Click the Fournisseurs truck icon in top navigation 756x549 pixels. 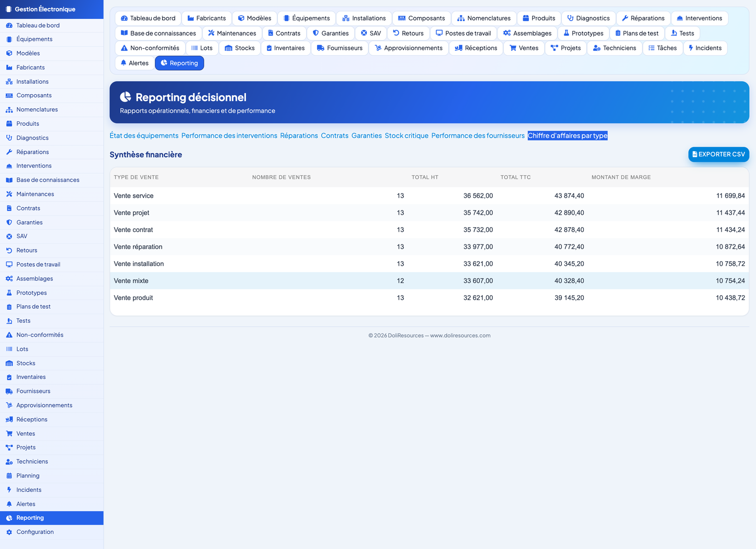321,48
